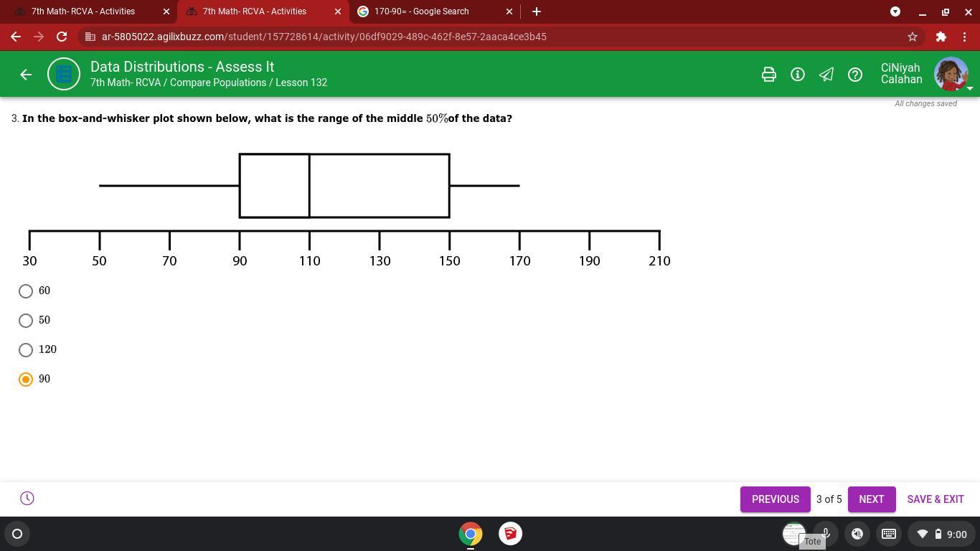Click the Wi-Fi icon in the shelf
Image resolution: width=980 pixels, height=551 pixels.
923,534
